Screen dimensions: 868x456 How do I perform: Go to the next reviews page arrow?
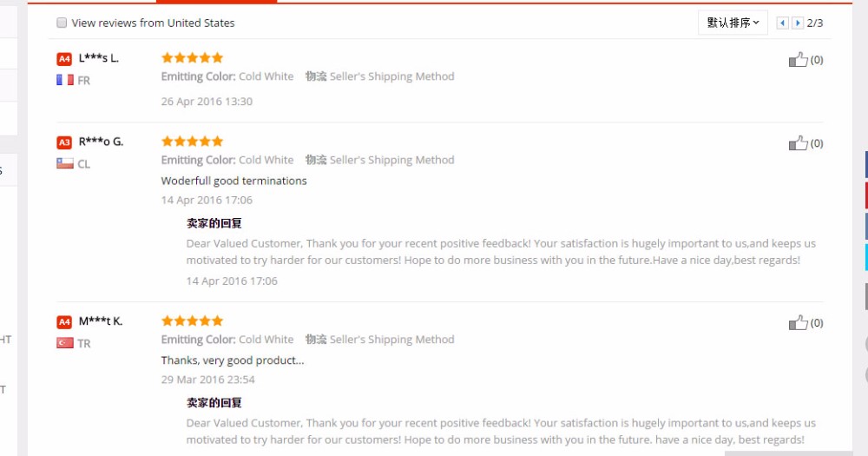pos(798,23)
